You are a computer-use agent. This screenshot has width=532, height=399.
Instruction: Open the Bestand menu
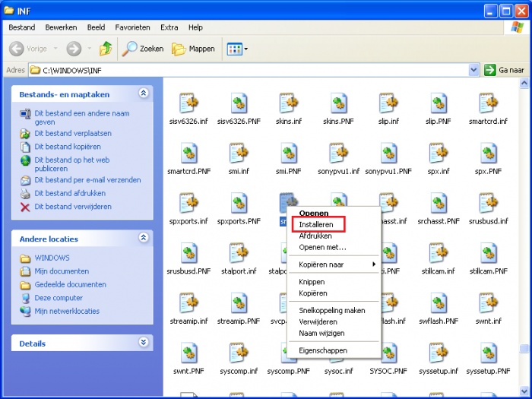(22, 27)
